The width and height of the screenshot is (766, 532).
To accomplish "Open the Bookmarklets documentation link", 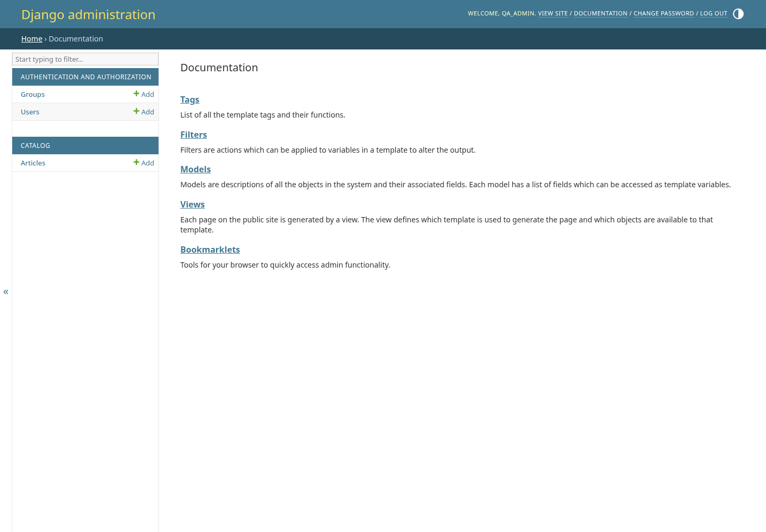I will pos(210,250).
